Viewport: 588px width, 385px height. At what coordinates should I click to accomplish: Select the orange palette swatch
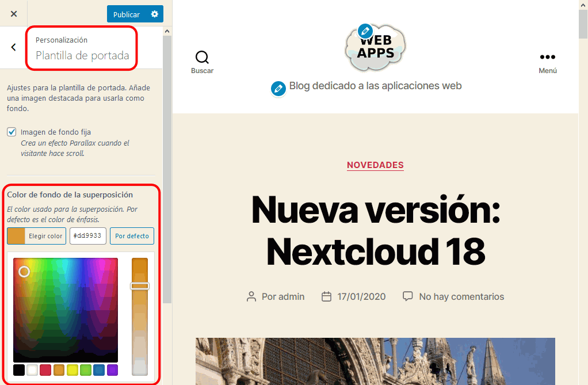pos(59,370)
